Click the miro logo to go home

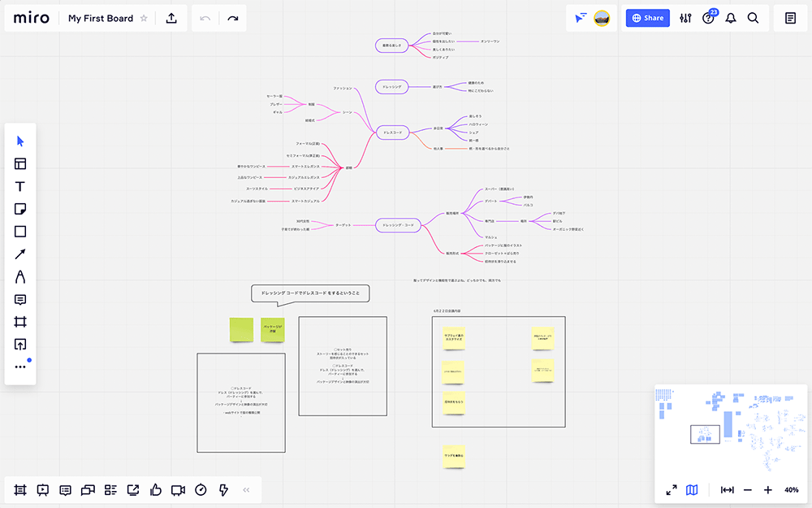pos(32,18)
